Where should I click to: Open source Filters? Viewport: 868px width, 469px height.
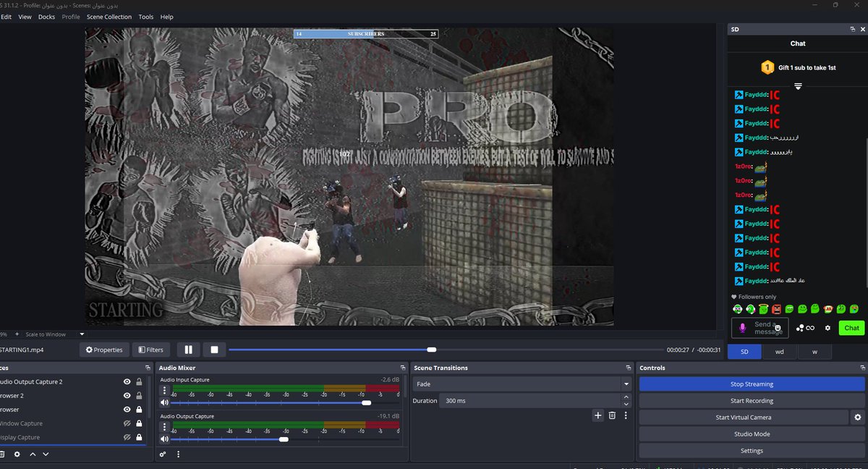[x=150, y=350]
